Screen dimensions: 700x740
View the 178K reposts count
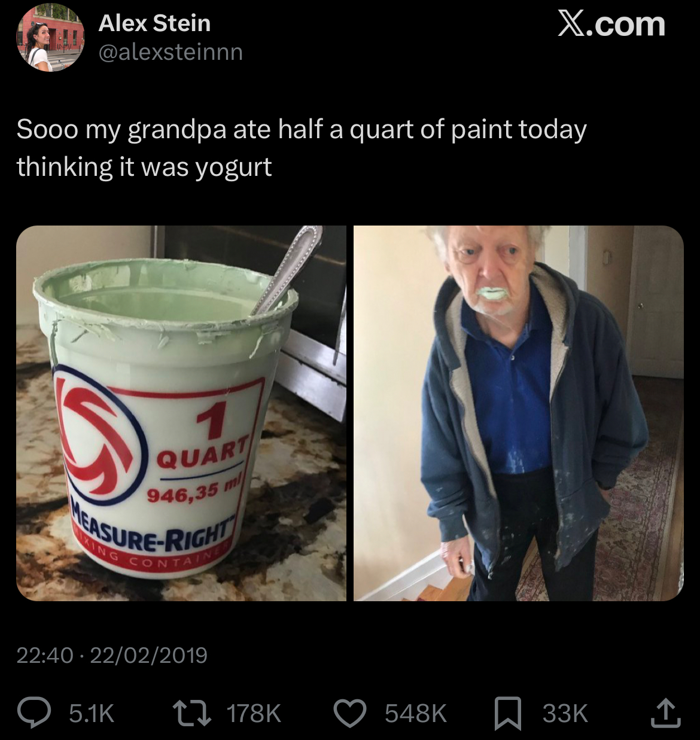click(254, 713)
